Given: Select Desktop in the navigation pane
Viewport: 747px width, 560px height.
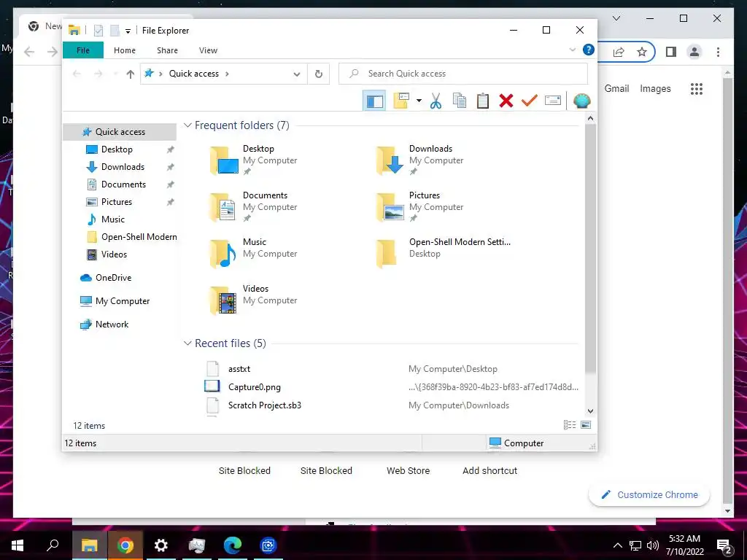Looking at the screenshot, I should point(117,149).
